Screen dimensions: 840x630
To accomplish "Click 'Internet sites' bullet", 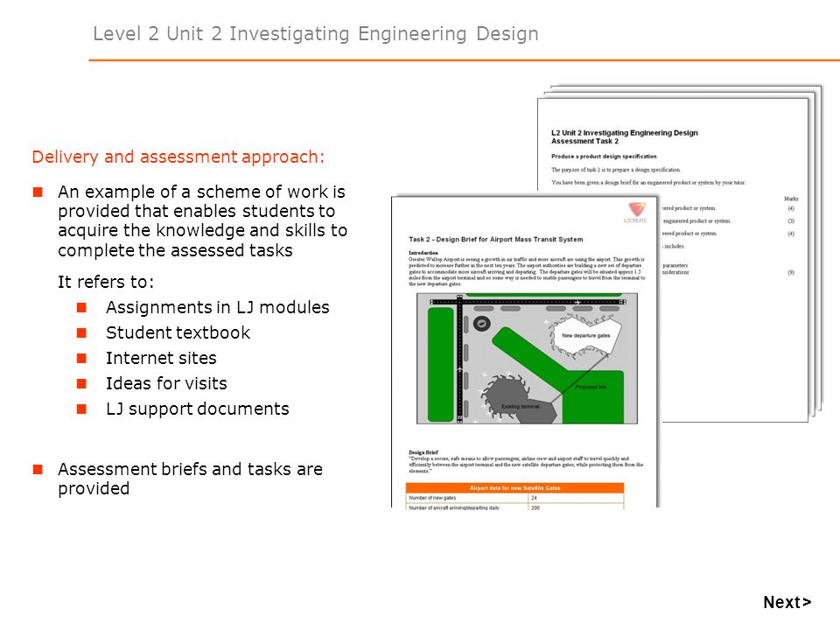I will [x=161, y=358].
